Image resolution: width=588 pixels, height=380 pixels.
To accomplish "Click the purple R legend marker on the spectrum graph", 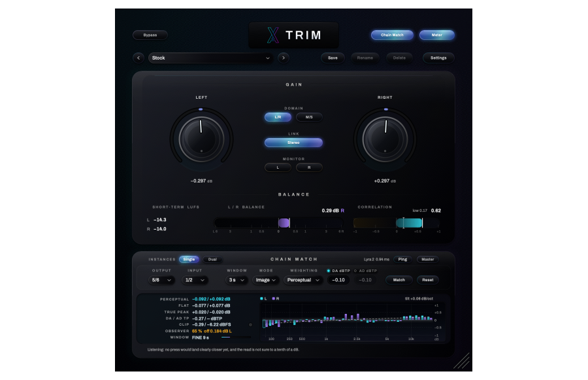I will pos(274,298).
